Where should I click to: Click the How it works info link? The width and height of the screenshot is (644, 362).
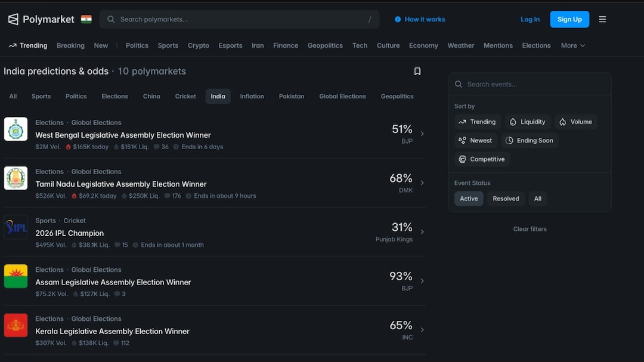(x=420, y=19)
